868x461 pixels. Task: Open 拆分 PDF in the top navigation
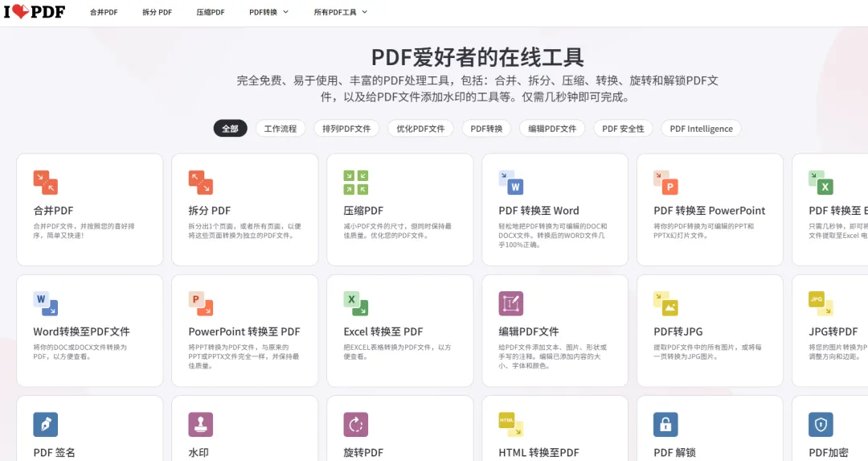[x=157, y=12]
